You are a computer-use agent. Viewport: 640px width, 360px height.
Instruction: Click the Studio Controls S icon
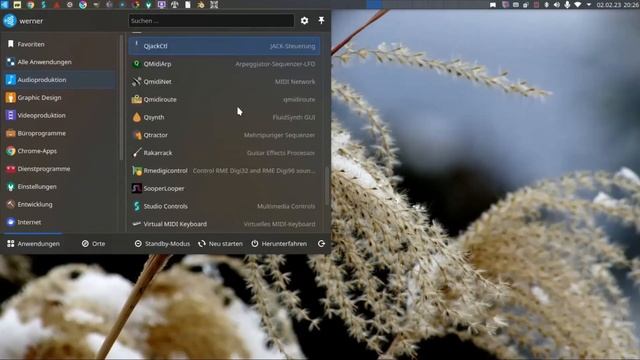137,207
